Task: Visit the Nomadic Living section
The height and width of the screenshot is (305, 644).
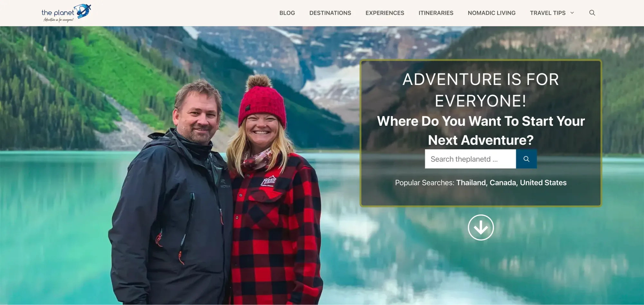Action: pos(491,13)
